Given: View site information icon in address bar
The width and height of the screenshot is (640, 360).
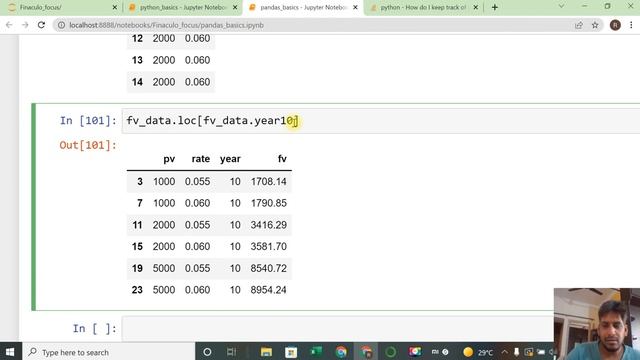Looking at the screenshot, I should [61, 25].
